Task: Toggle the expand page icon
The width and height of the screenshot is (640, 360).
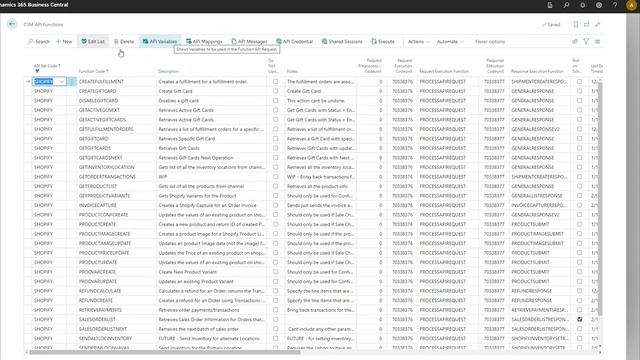Action: (598, 24)
